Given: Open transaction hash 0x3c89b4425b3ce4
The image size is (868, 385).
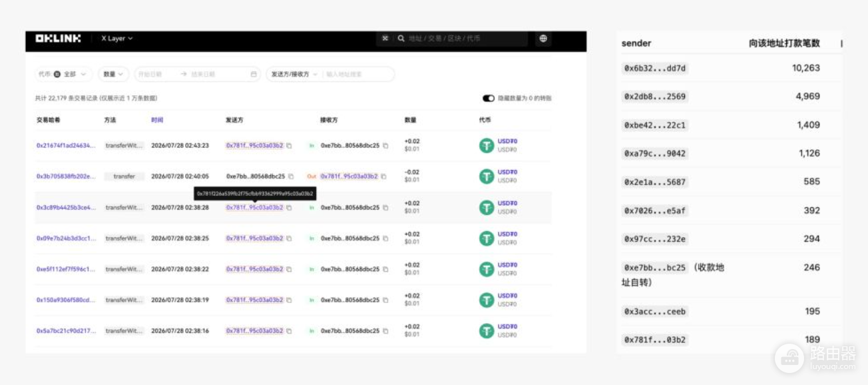Looking at the screenshot, I should (66, 207).
